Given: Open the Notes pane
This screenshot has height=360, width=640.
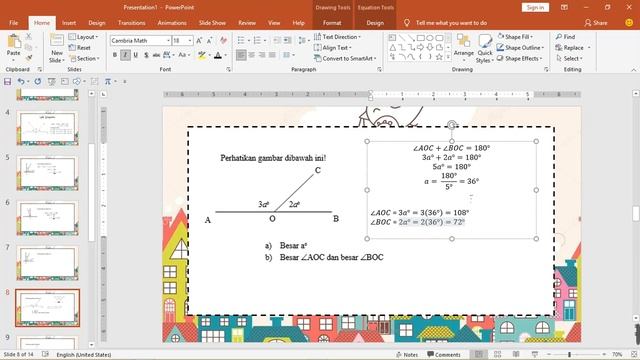Looking at the screenshot, I should click(x=407, y=355).
